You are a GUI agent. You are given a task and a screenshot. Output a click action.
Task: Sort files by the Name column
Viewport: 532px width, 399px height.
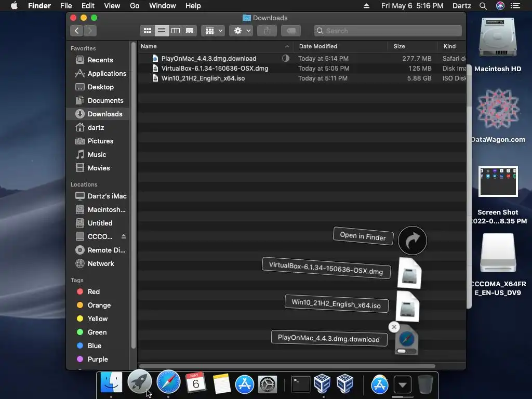(215, 46)
